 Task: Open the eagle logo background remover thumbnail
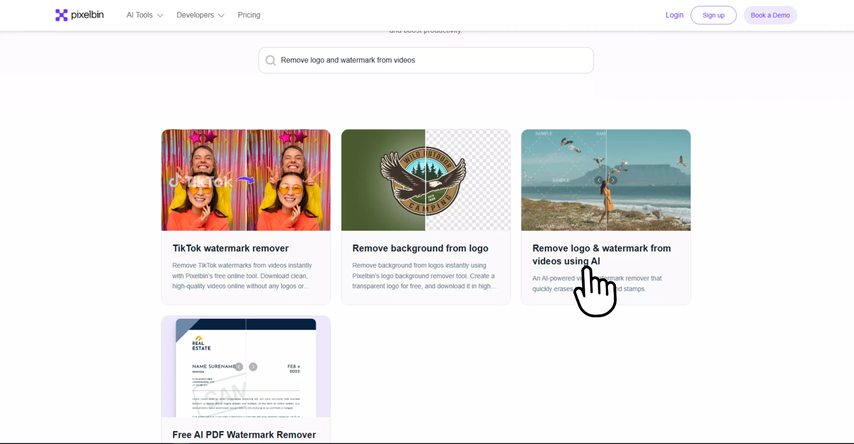coord(426,180)
